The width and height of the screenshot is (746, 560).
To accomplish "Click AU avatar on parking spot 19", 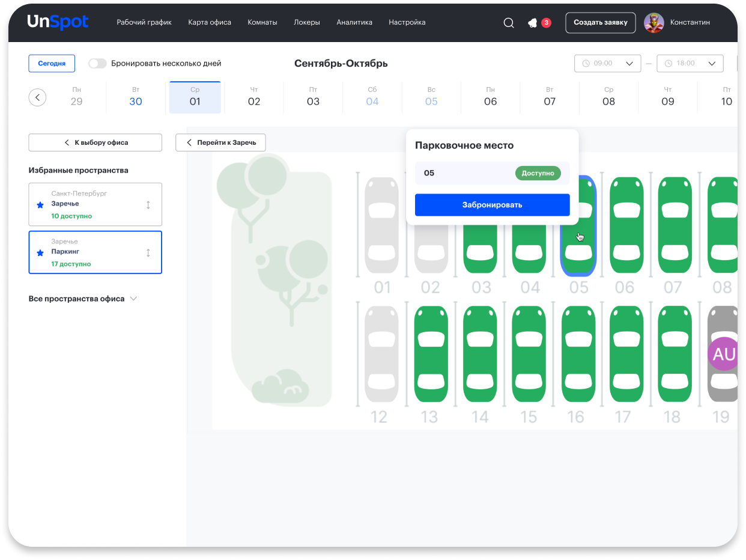I will 723,355.
